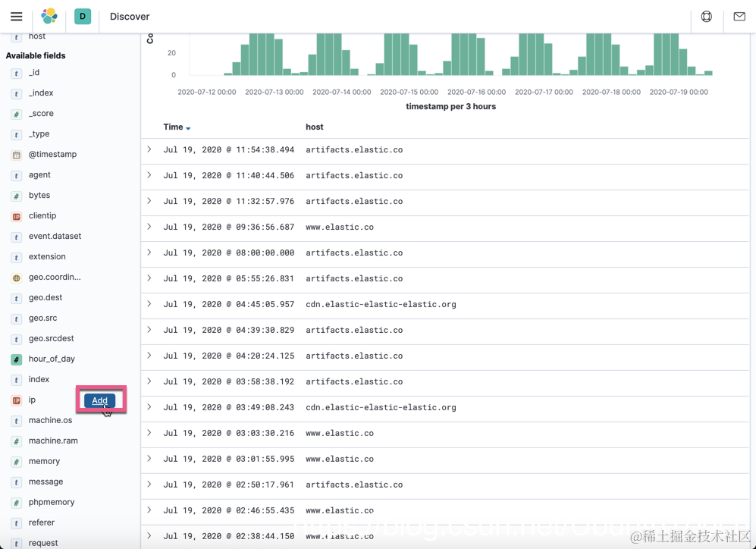Expand the 09:36:56.687 document row
Screen dimensions: 756x549
click(149, 227)
